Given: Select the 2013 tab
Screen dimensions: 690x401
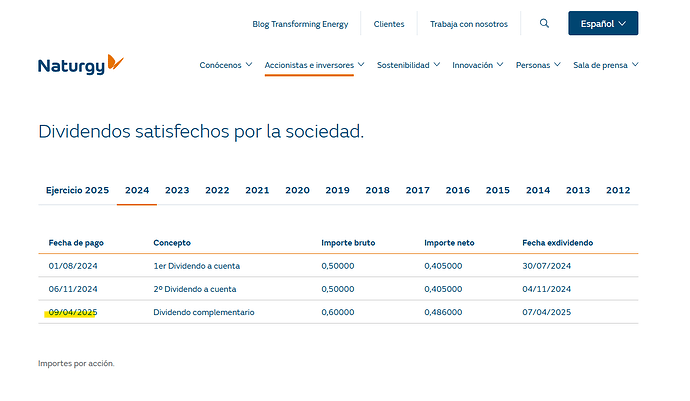Looking at the screenshot, I should 578,190.
